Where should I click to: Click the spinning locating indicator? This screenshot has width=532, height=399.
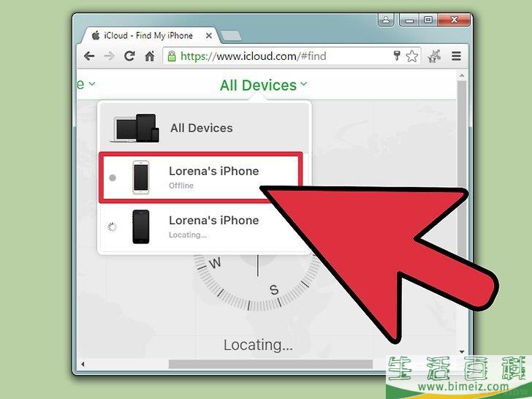pyautogui.click(x=113, y=227)
